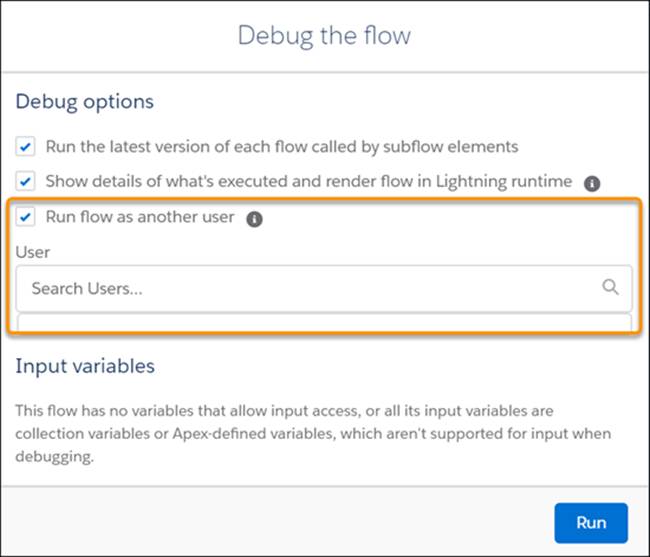Click the Debug the flow dialog title
This screenshot has height=557, width=650.
click(x=324, y=36)
